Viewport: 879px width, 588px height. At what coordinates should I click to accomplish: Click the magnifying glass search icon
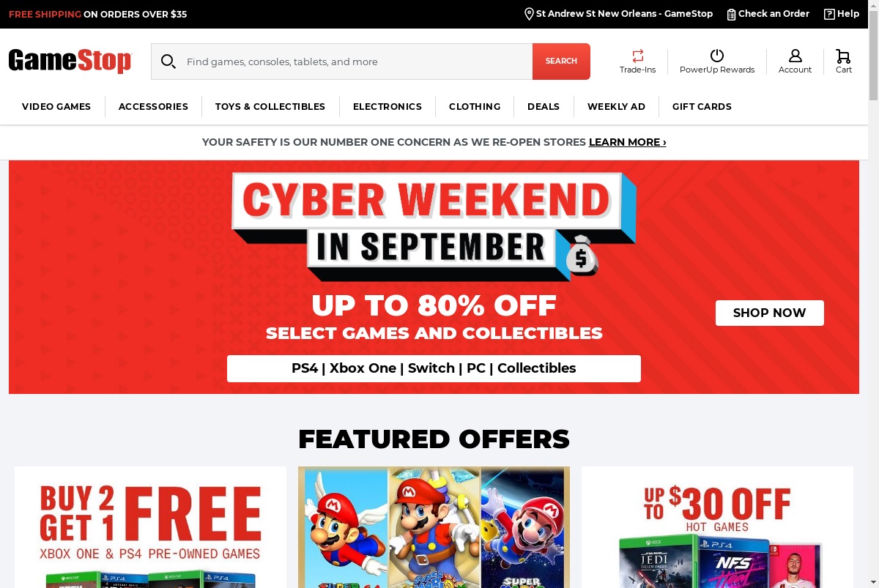[x=168, y=62]
